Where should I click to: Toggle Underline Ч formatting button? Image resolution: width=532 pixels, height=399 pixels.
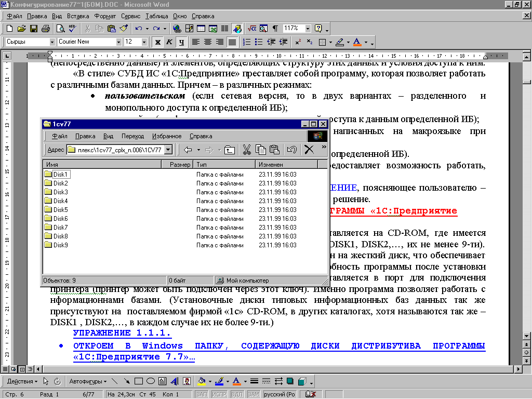pos(181,42)
